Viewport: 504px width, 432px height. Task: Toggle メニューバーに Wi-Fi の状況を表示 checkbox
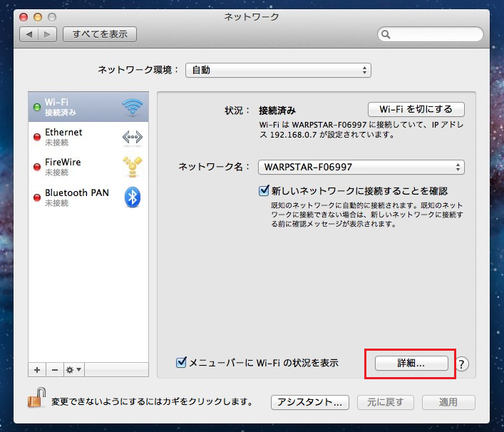(181, 363)
